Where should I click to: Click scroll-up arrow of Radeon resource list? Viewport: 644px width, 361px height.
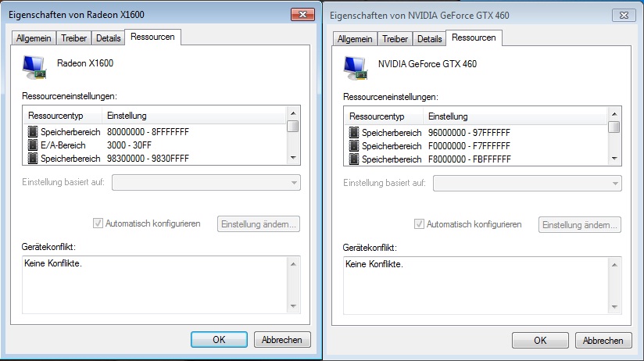(293, 113)
